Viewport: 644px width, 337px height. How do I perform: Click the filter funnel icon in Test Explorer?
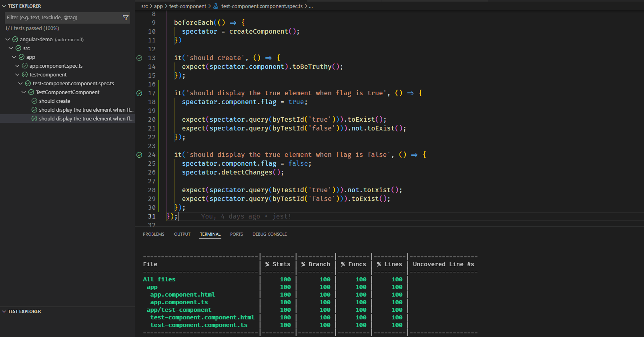pos(125,18)
